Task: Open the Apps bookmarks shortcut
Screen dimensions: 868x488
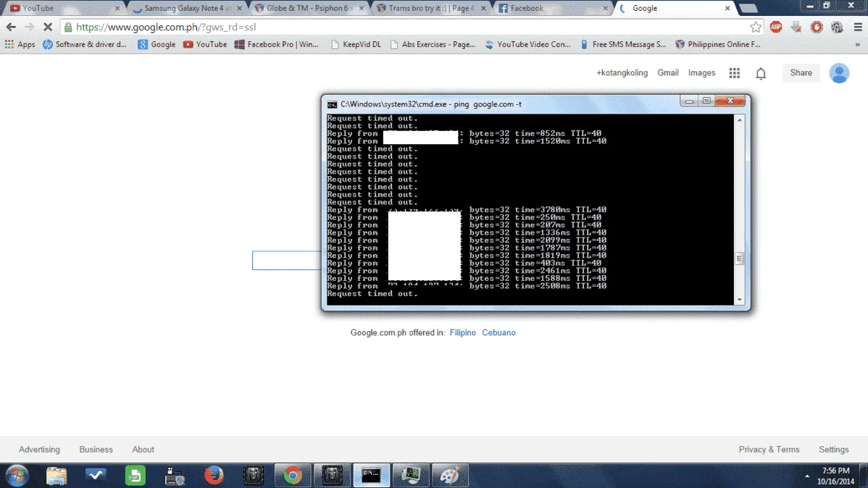Action: click(20, 44)
